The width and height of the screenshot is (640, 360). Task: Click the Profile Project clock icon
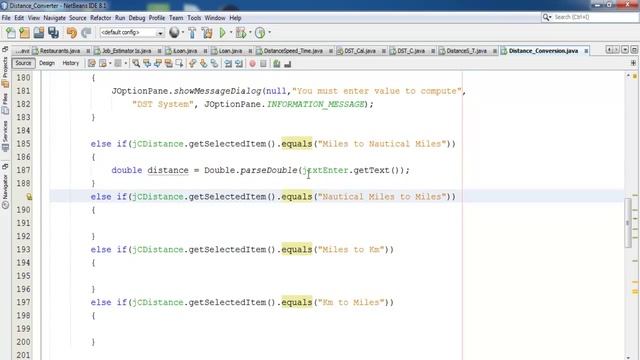pos(260,33)
